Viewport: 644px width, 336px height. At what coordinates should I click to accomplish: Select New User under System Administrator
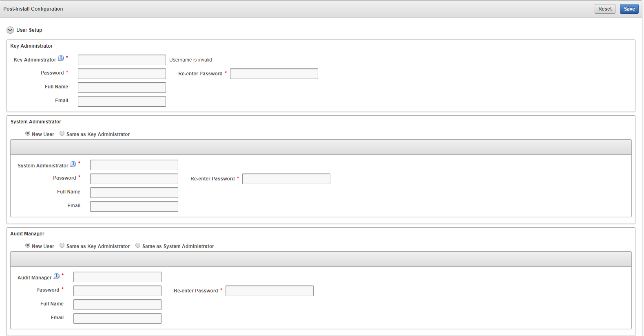(28, 134)
